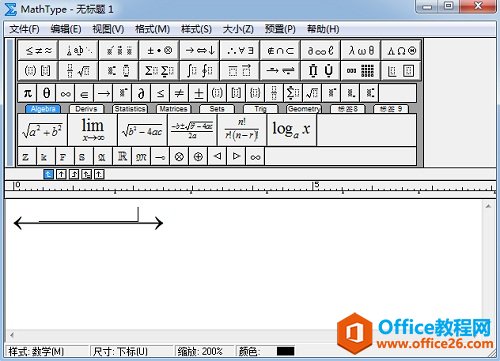This screenshot has width=500, height=361.
Task: Switch to the Geometry tab
Action: pos(304,109)
